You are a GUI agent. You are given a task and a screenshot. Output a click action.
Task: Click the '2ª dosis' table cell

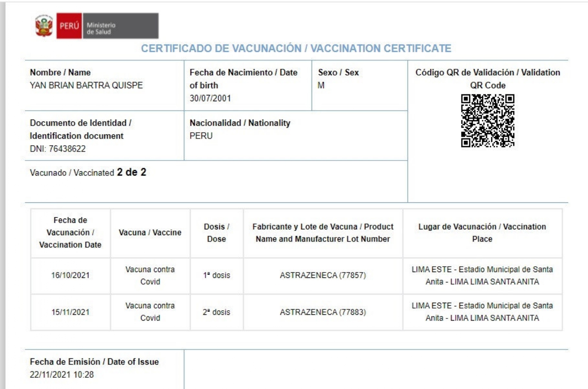(216, 312)
